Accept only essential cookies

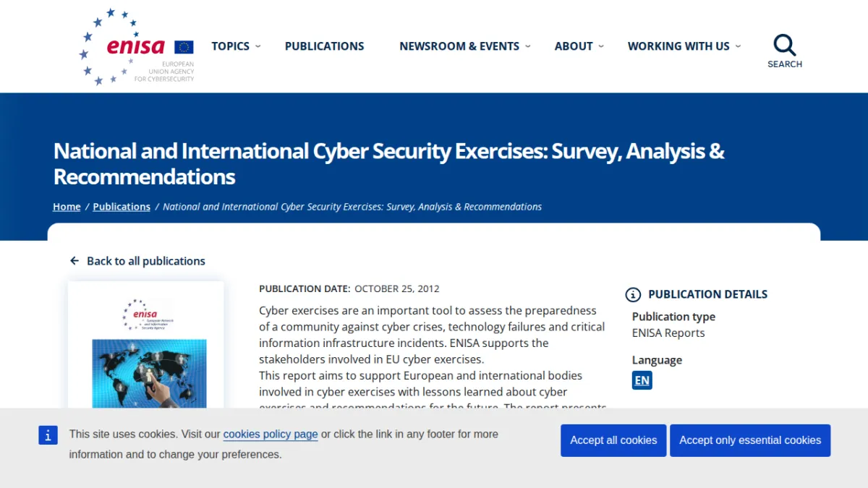coord(750,440)
